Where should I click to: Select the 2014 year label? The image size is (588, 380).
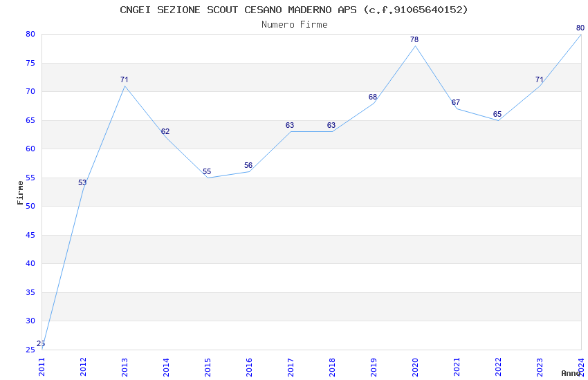coord(166,367)
